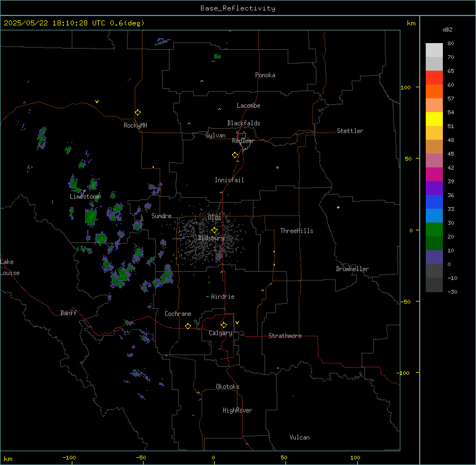Click the Base_Reflectivity title
The width and height of the screenshot is (476, 465).
tap(238, 8)
